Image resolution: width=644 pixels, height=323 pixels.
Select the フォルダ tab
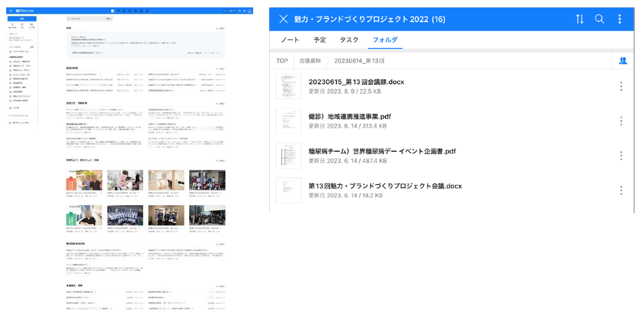coord(385,40)
